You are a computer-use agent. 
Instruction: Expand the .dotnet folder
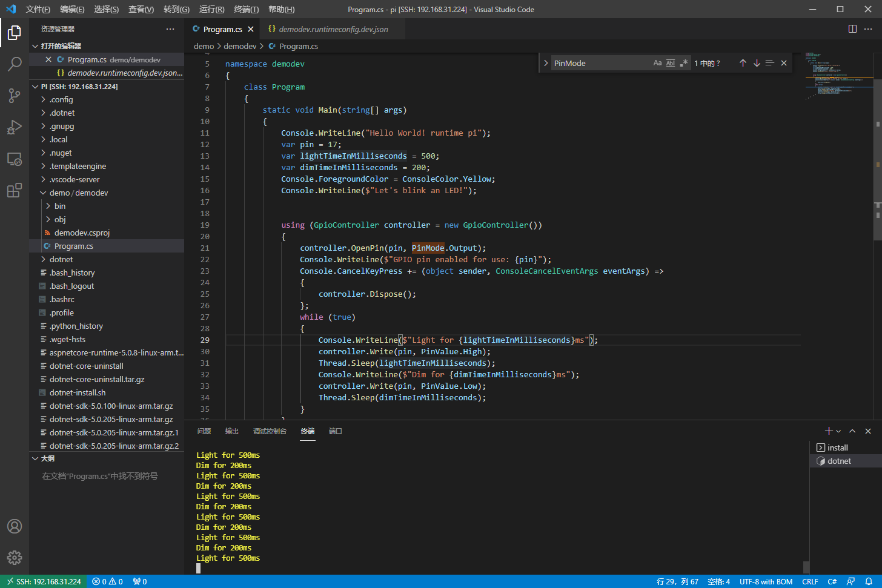(x=107, y=113)
